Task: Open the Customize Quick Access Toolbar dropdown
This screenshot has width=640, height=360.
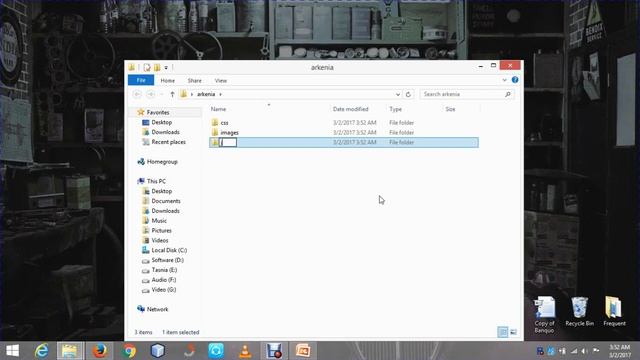Action: coord(166,68)
